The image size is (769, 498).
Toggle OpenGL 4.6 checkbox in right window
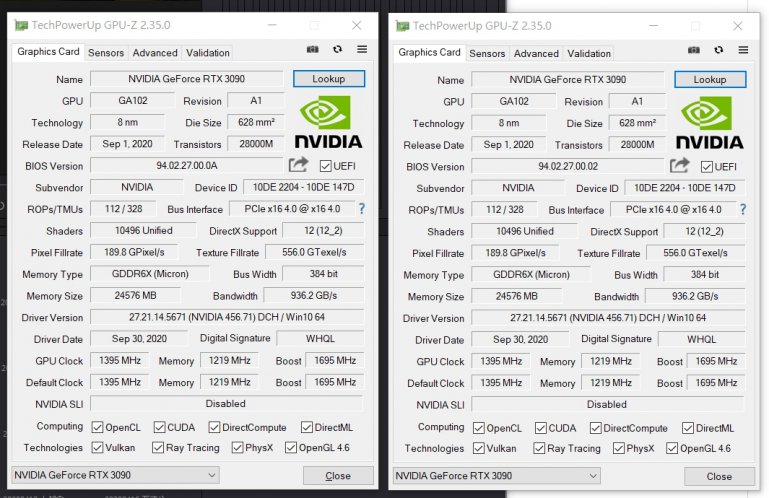(672, 448)
